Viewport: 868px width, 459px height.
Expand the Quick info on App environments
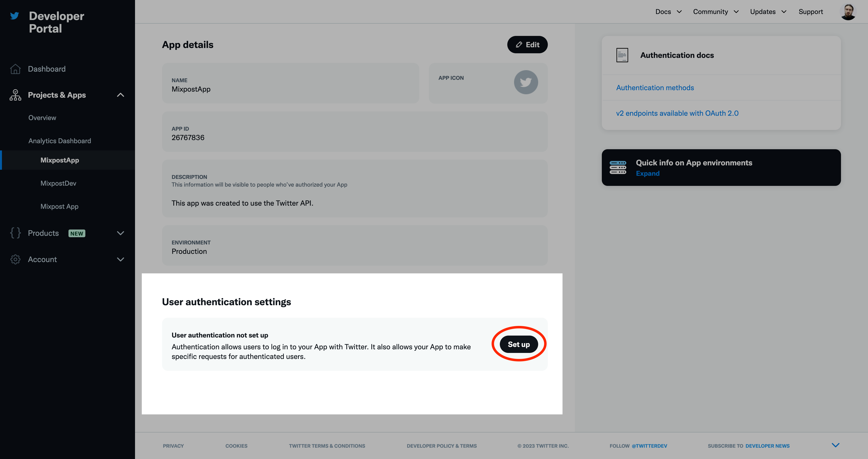(x=648, y=173)
